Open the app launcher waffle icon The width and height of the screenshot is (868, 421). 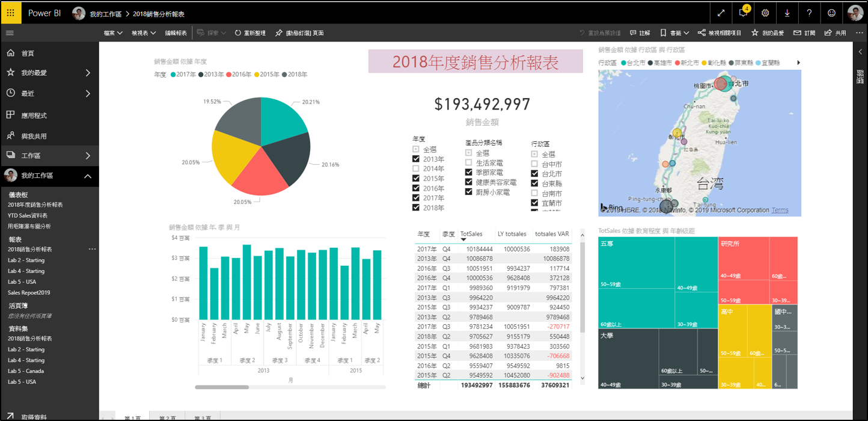click(x=11, y=13)
